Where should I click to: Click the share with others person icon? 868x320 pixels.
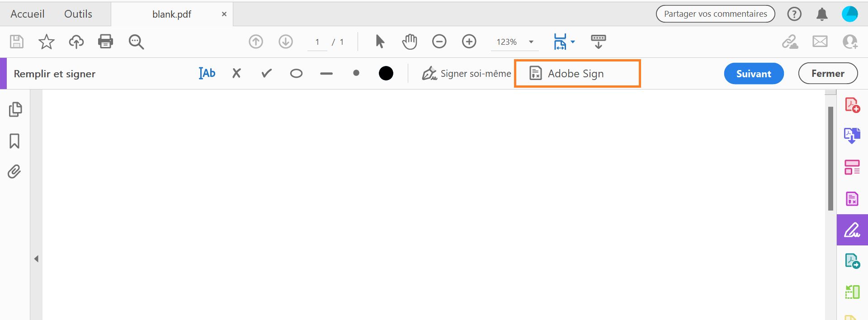click(x=850, y=42)
